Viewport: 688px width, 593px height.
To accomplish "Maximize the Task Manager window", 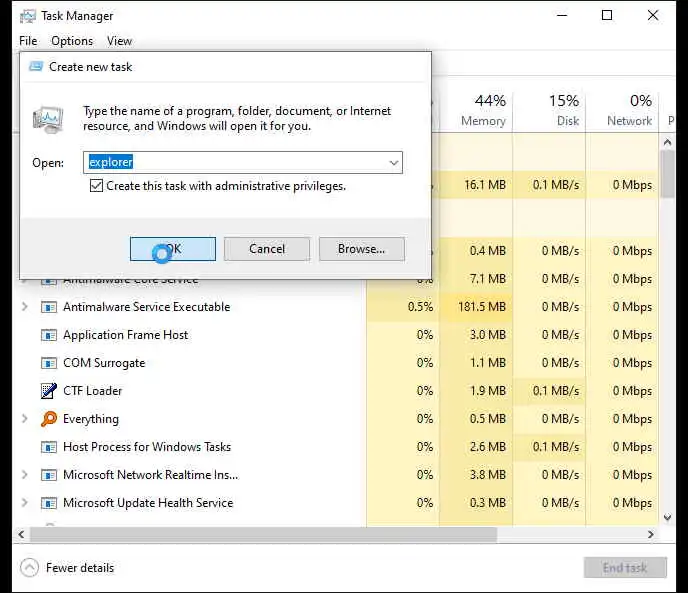I will 607,15.
